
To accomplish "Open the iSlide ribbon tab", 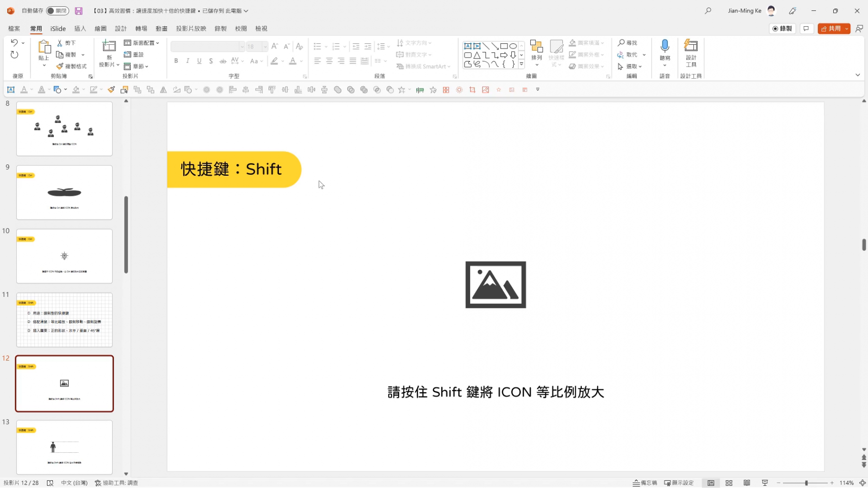I will [58, 28].
